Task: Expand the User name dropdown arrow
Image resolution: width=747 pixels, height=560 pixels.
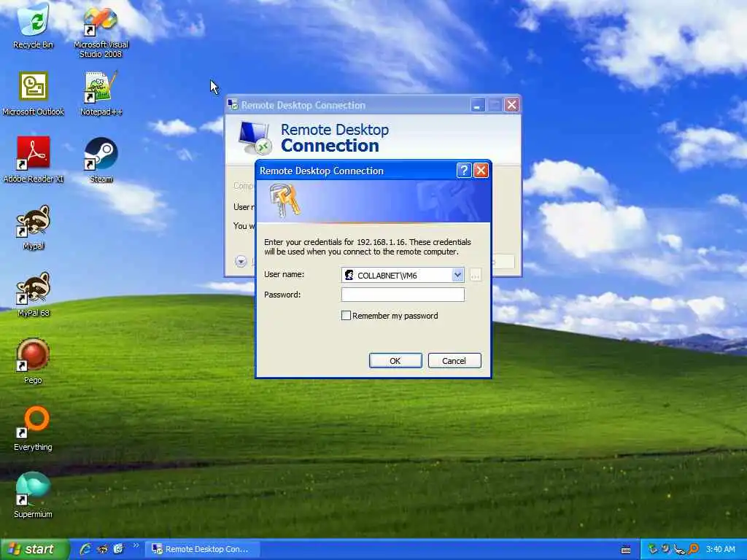Action: click(457, 275)
